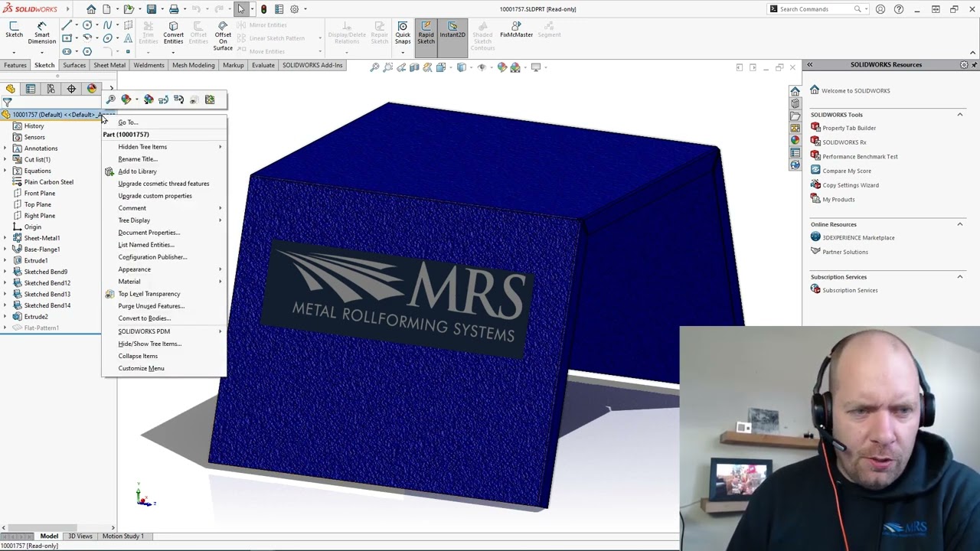Image resolution: width=980 pixels, height=551 pixels.
Task: Select the Spline sketch tool
Action: pos(107,25)
